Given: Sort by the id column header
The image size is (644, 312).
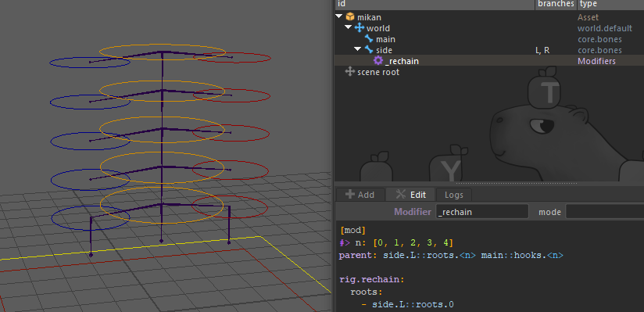Looking at the screenshot, I should [435, 4].
